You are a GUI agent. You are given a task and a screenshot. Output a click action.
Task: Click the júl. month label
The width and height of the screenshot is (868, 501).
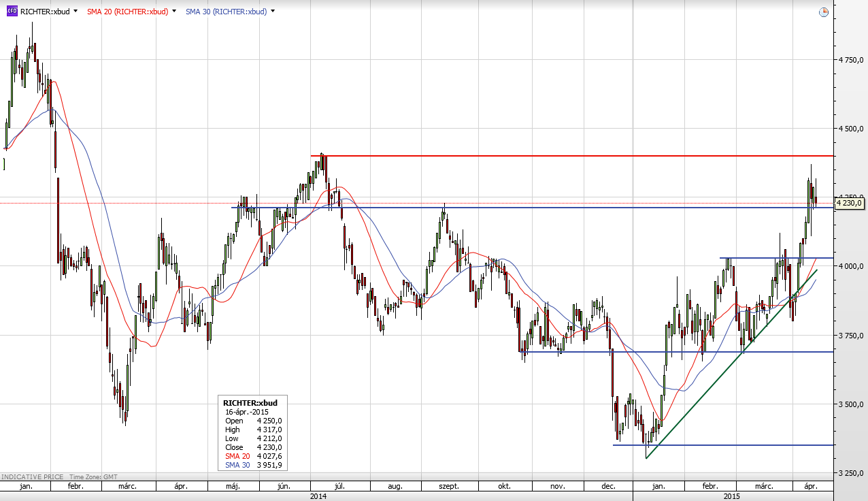339,487
